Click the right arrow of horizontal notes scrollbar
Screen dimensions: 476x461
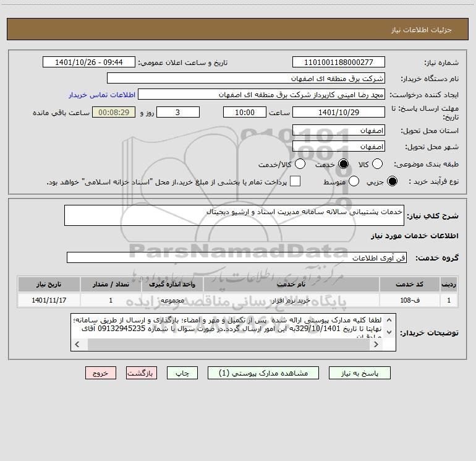[x=376, y=344]
